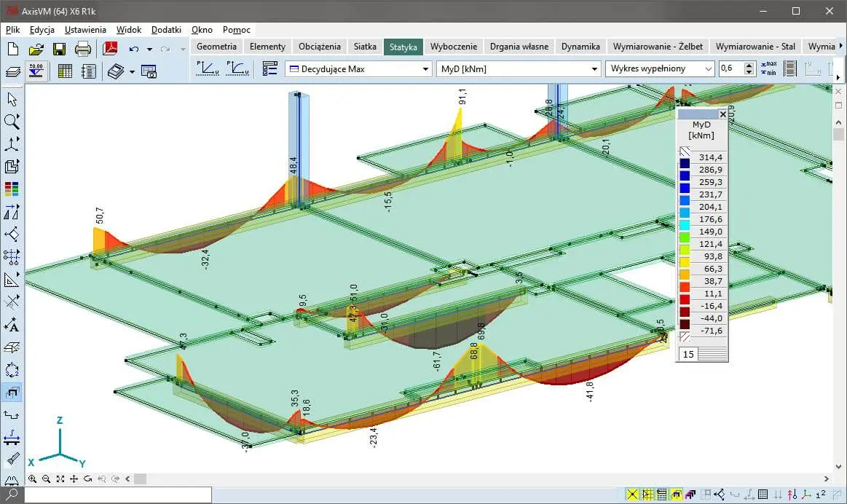Viewport: 847px width, 504px height.
Task: Click the min/max values search icon
Action: [768, 68]
